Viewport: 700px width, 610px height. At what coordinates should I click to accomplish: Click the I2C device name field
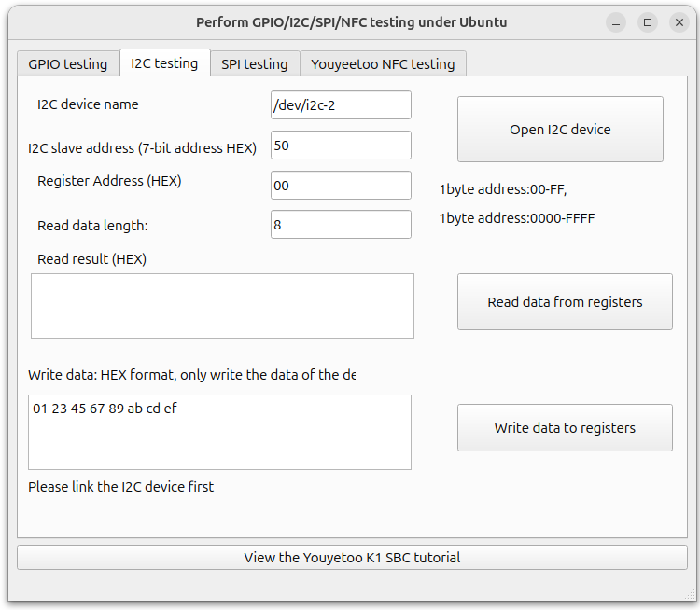(341, 105)
